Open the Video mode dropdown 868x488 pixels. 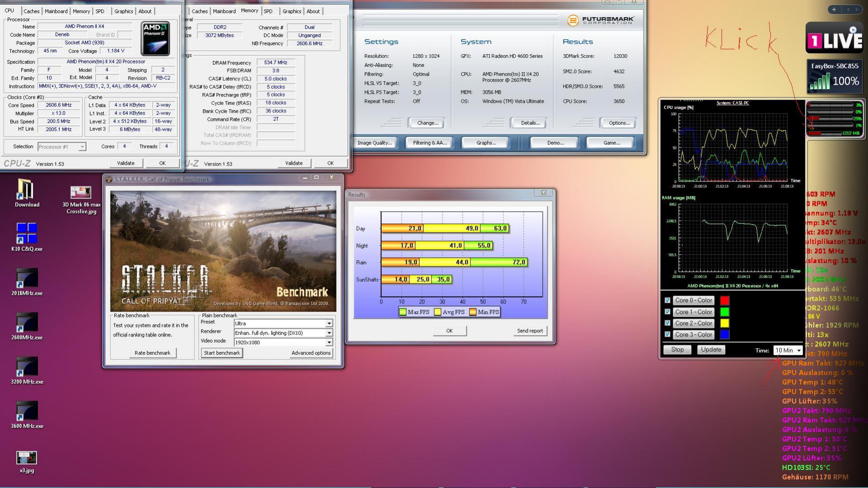[329, 342]
